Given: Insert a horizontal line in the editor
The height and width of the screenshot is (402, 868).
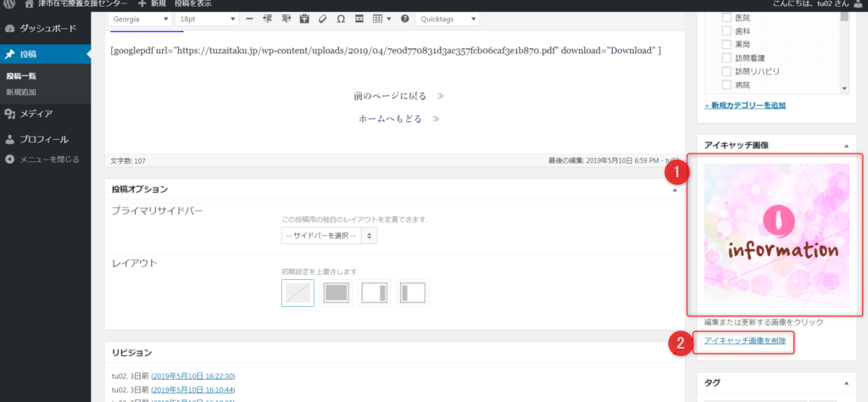Looking at the screenshot, I should pyautogui.click(x=250, y=19).
